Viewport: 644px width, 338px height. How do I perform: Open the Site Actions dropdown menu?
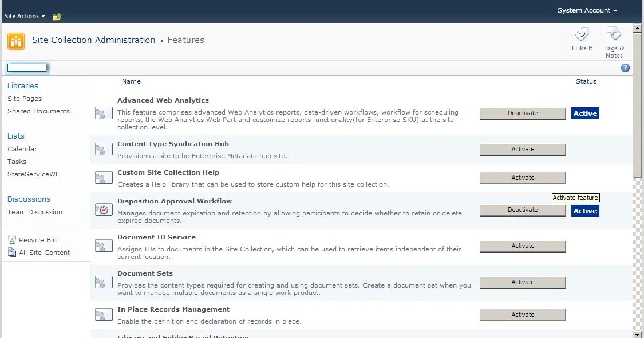point(25,17)
